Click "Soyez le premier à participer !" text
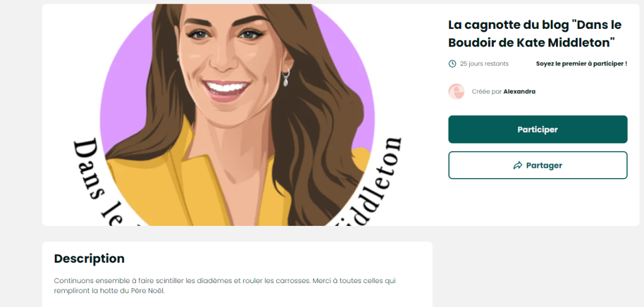 click(582, 64)
